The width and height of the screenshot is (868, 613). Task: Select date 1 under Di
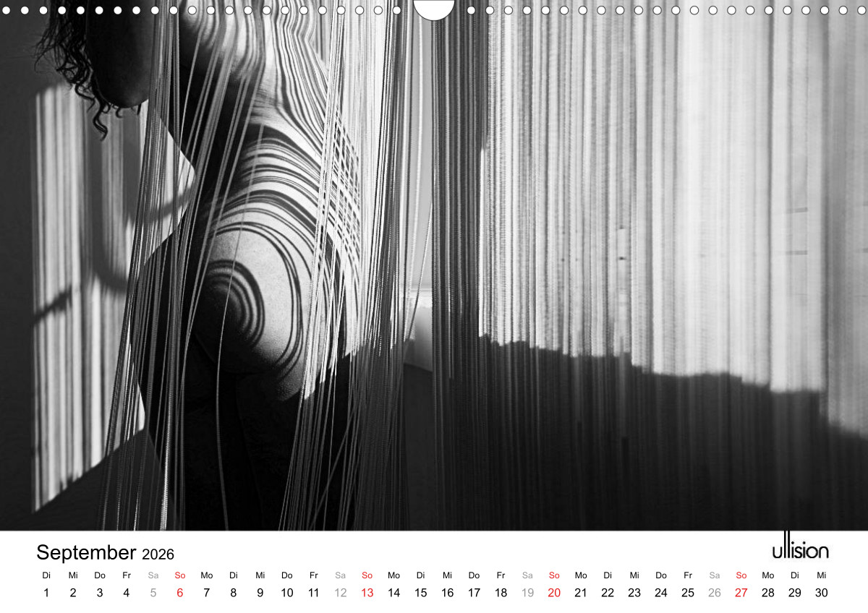[46, 593]
